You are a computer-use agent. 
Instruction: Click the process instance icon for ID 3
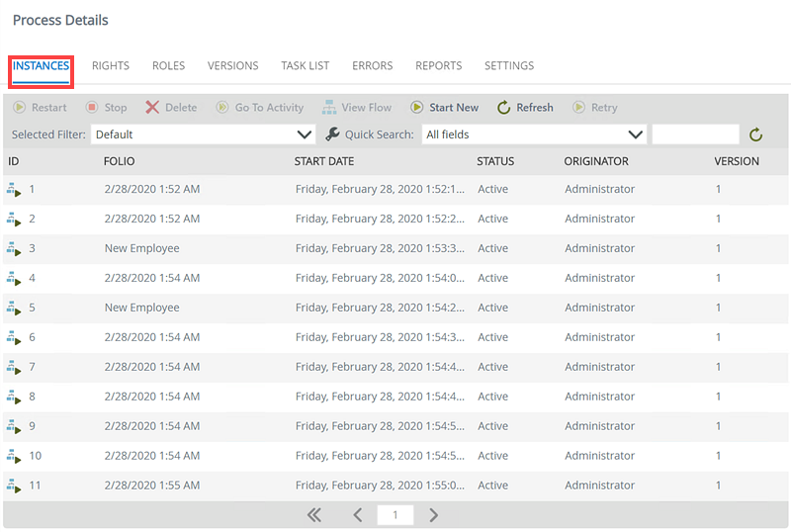point(14,249)
